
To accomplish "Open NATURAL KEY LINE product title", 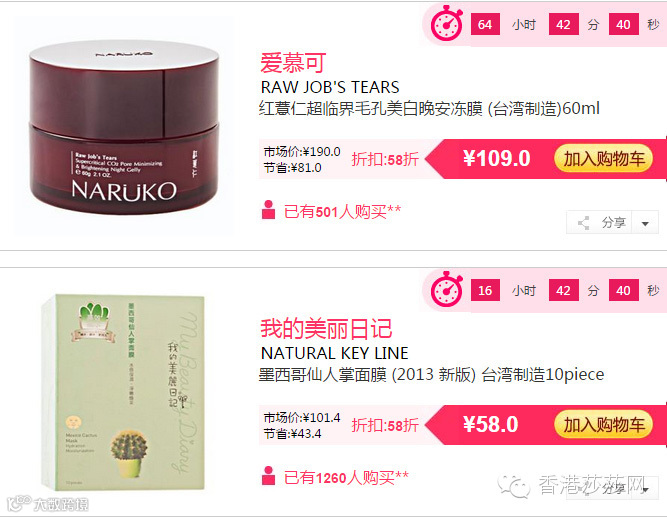I will 334,353.
